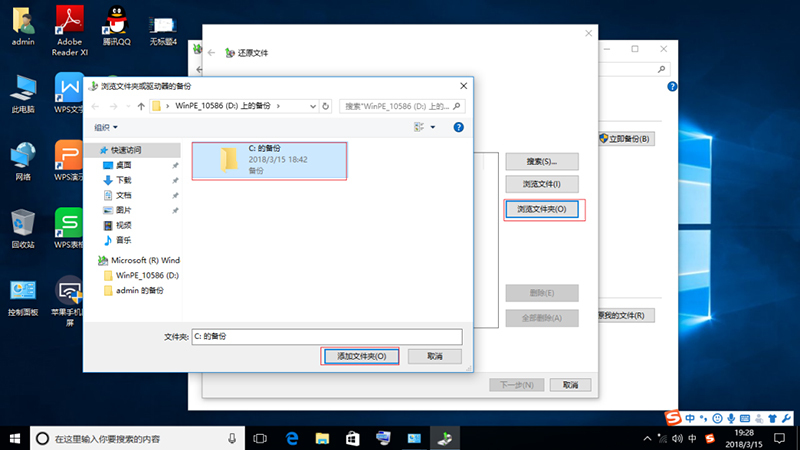Viewport: 800px width, 450px height.
Task: Click the 浏览文件(I) button
Action: (x=542, y=184)
